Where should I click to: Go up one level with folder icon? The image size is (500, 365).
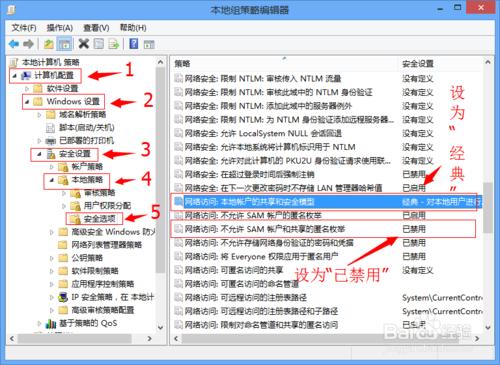(49, 44)
